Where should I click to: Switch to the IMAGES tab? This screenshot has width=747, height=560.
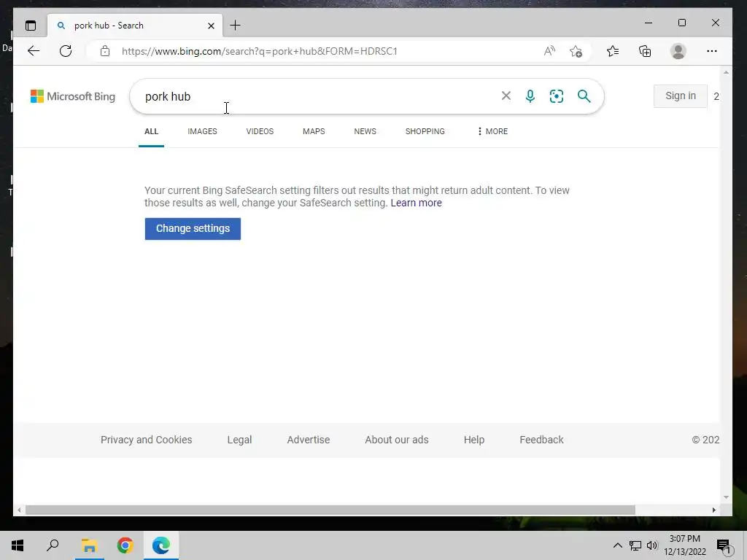tap(202, 131)
